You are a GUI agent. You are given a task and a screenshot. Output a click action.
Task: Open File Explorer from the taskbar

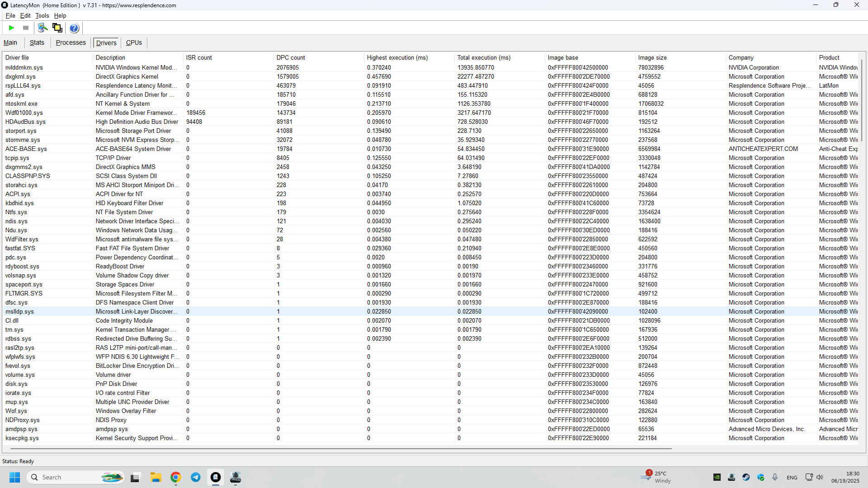pos(156,477)
